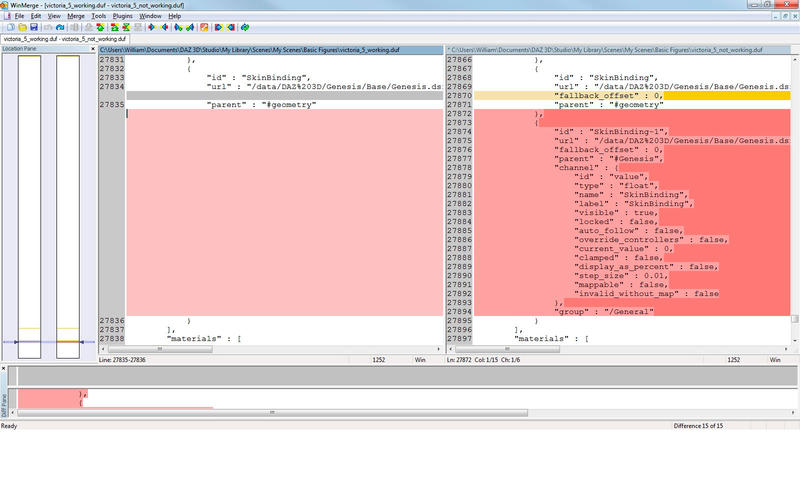Click the WinMerge document icon beside File menu
800x500 pixels.
7,16
